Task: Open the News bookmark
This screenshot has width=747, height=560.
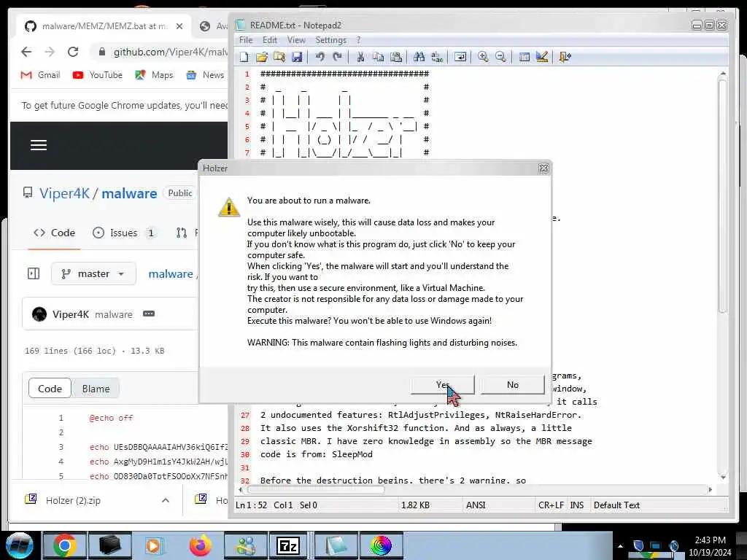Action: point(205,75)
